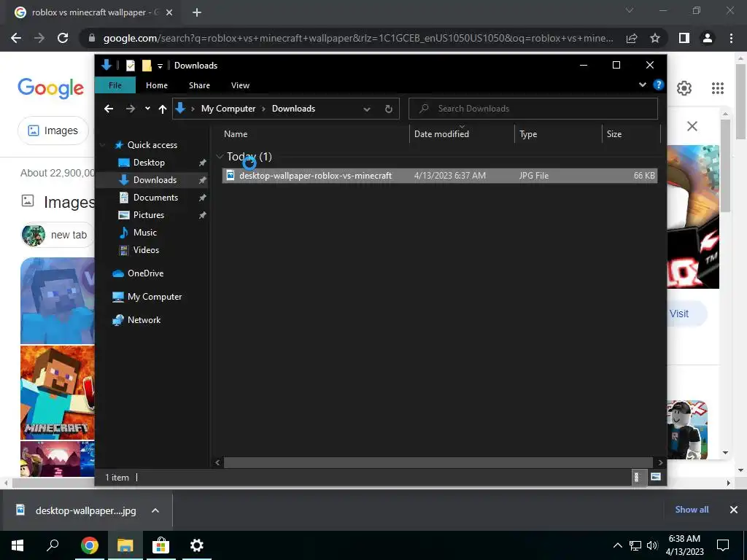Click New folder quick access toolbar icon
Image resolution: width=747 pixels, height=560 pixels.
point(147,66)
